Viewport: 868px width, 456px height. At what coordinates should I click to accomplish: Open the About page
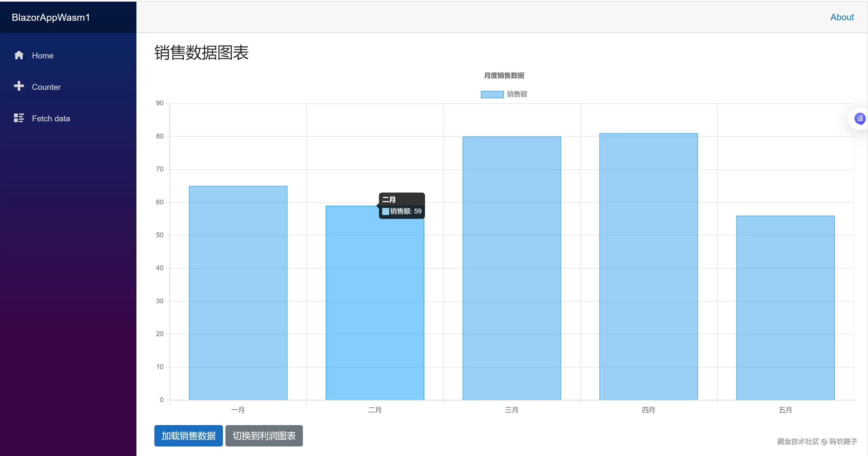click(x=842, y=17)
